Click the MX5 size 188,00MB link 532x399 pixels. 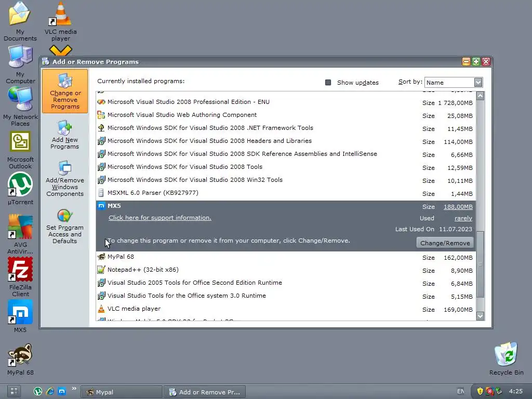click(x=458, y=207)
